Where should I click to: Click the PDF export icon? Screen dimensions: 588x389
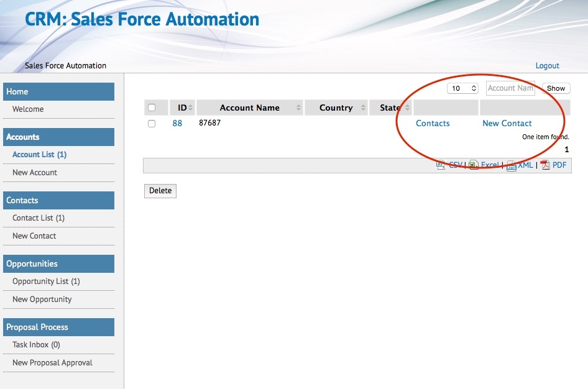[545, 165]
